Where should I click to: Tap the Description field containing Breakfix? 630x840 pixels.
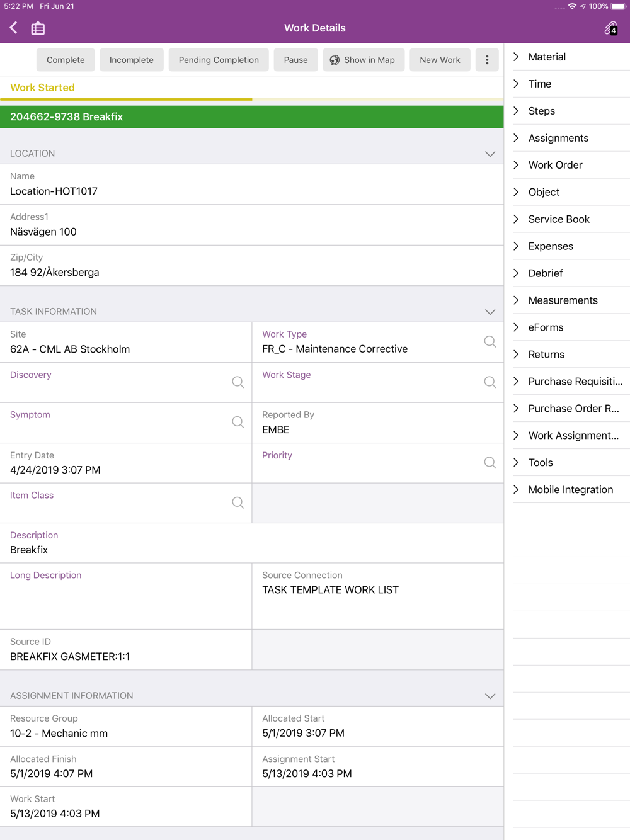(x=252, y=543)
